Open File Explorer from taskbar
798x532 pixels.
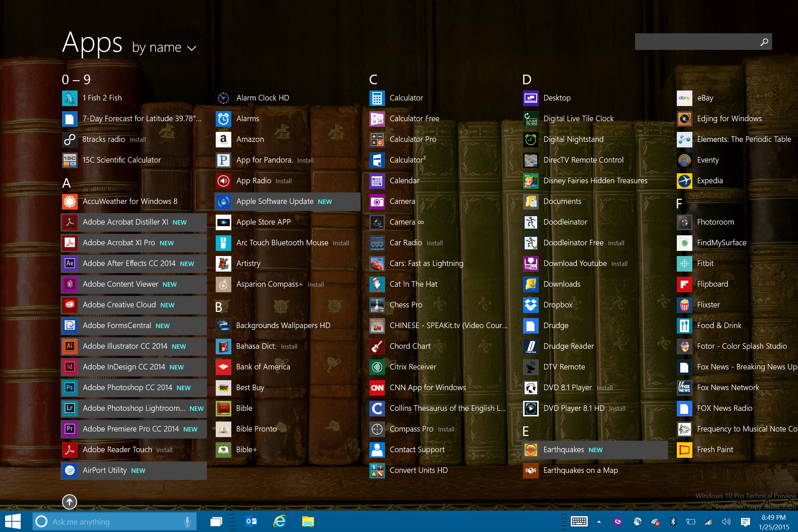tap(308, 522)
